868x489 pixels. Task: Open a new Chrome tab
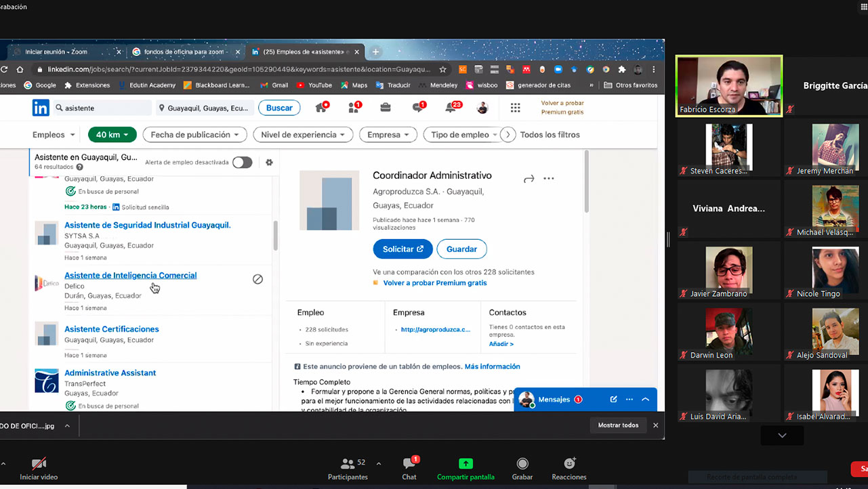tap(376, 51)
